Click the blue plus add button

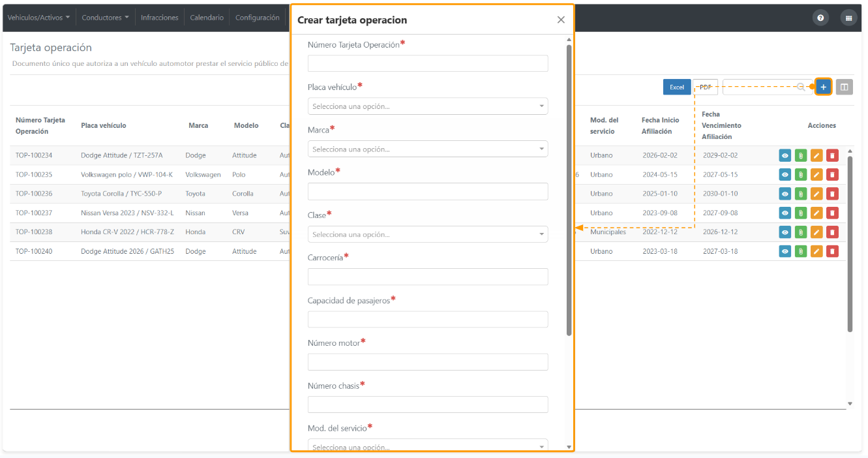click(823, 87)
